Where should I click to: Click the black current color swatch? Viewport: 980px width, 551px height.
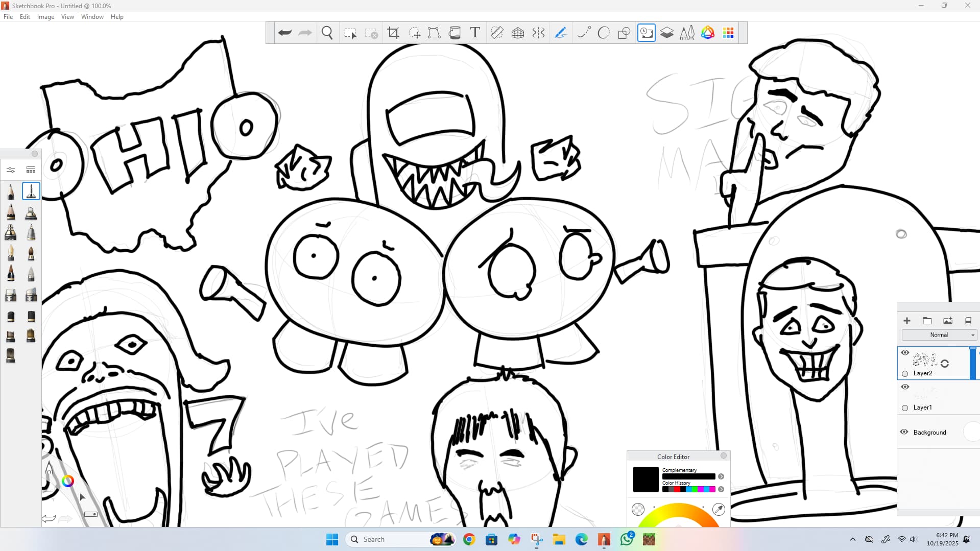(646, 480)
